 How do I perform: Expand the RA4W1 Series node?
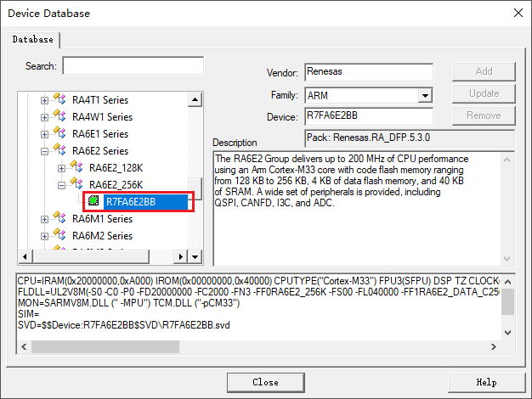(44, 117)
